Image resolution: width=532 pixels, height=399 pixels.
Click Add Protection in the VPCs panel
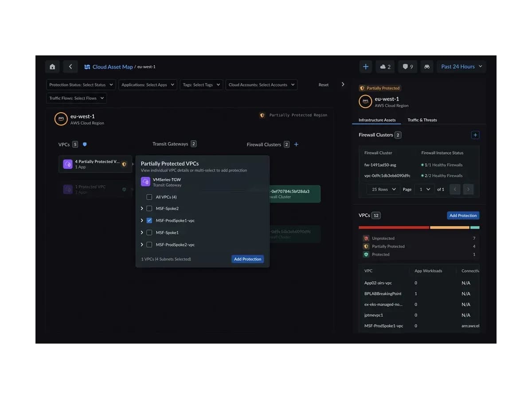coord(463,215)
